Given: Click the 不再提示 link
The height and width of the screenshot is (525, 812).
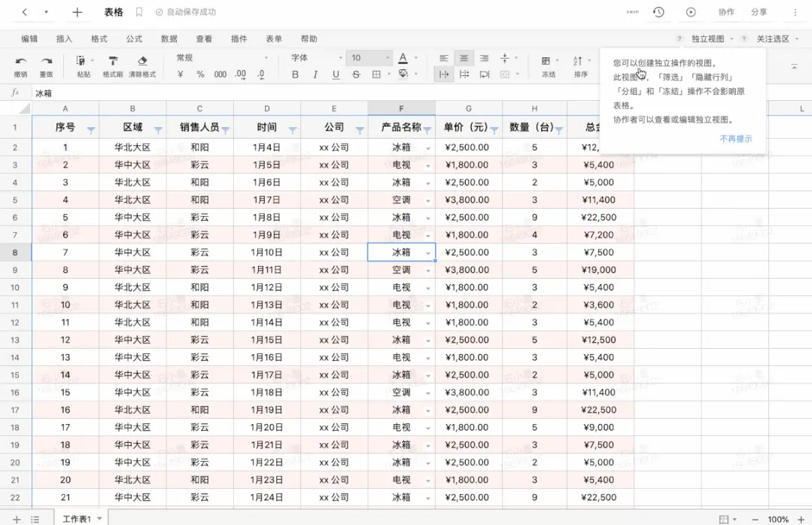Looking at the screenshot, I should click(736, 139).
